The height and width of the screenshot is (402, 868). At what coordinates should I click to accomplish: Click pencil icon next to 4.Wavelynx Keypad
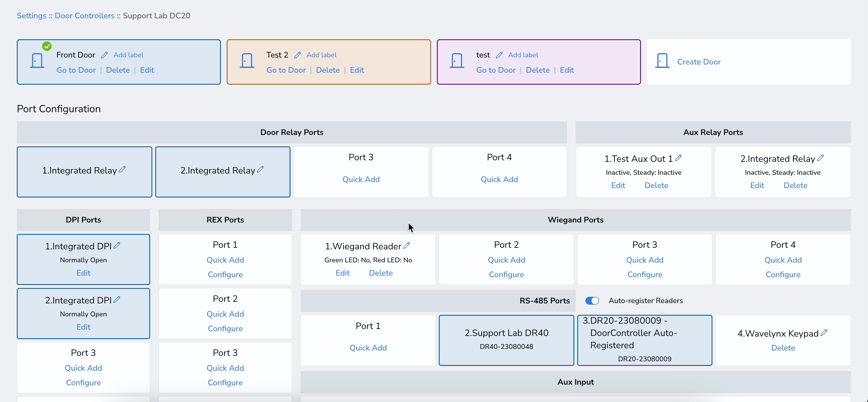coord(824,332)
